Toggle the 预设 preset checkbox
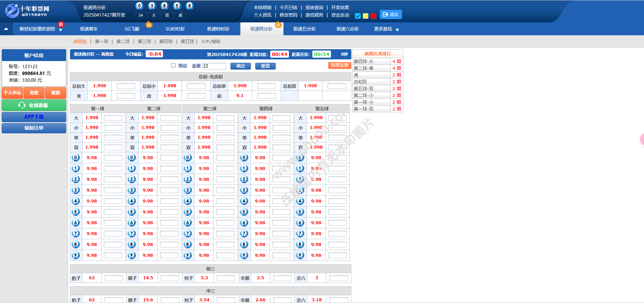Screen dimensions: 644x304 tap(173, 65)
